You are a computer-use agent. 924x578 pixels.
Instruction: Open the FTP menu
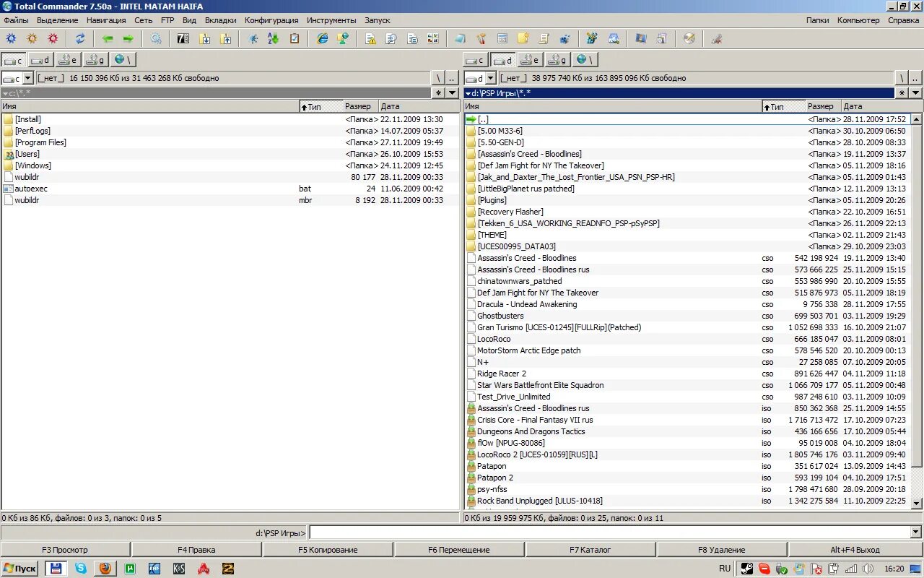tap(167, 20)
